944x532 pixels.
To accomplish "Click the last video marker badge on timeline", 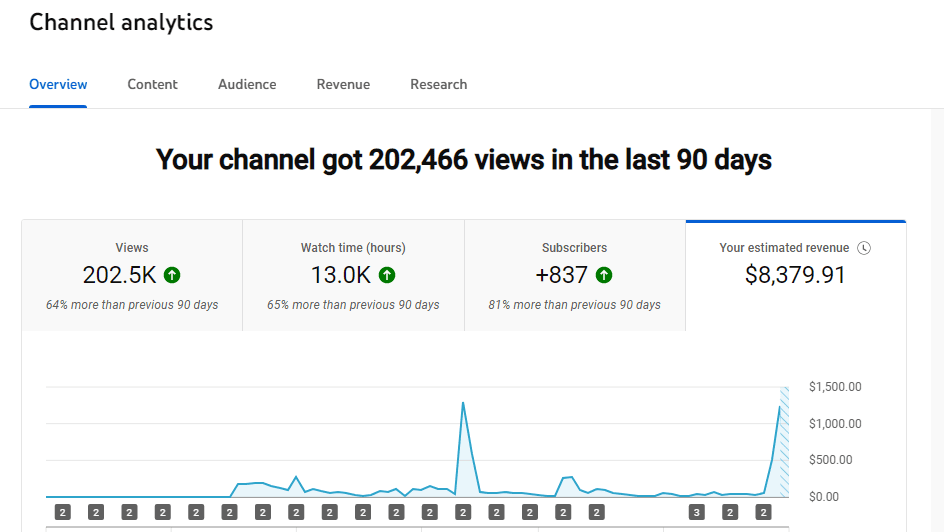I will (x=763, y=513).
